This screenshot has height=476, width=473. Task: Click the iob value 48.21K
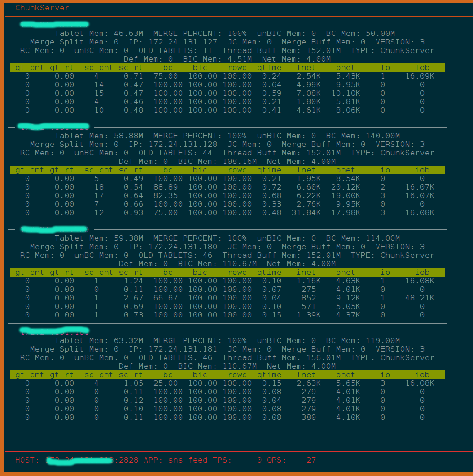click(420, 298)
